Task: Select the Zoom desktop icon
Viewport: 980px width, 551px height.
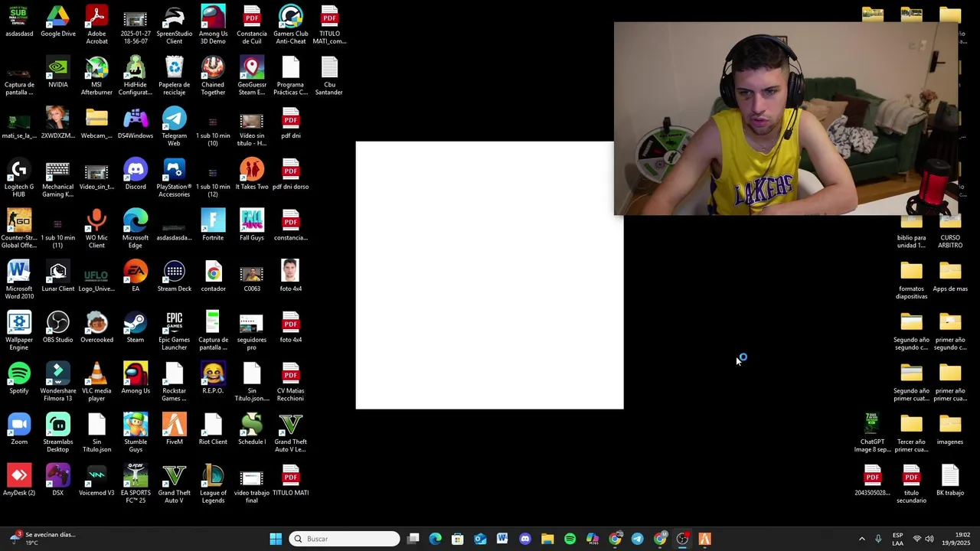Action: (x=19, y=429)
